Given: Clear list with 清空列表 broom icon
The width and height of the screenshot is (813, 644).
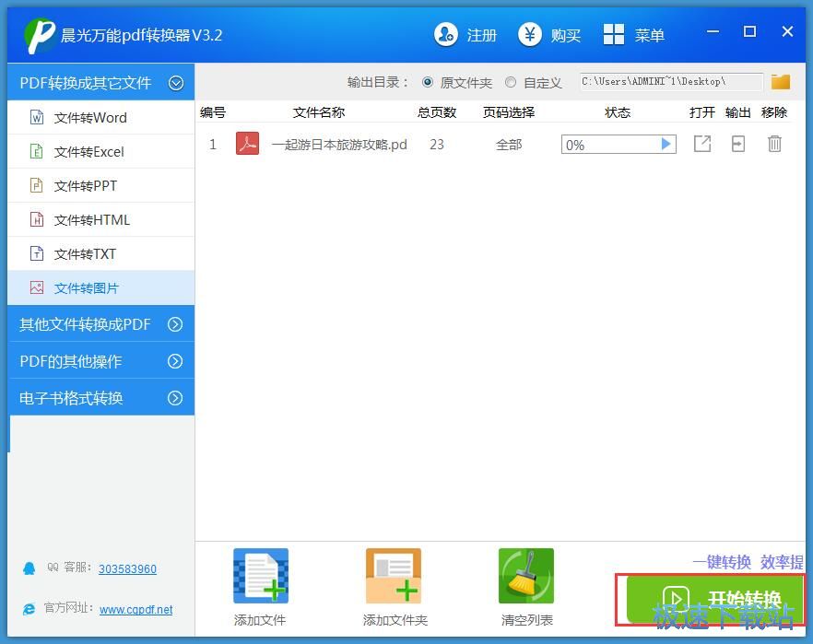Looking at the screenshot, I should [x=526, y=576].
